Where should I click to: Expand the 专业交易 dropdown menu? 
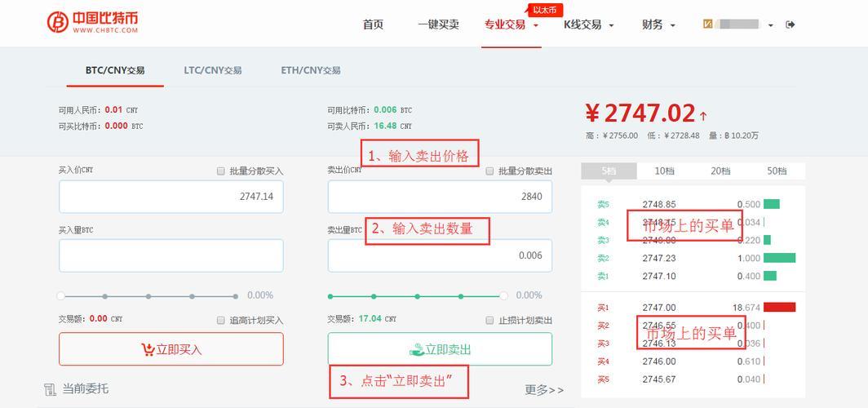point(511,24)
